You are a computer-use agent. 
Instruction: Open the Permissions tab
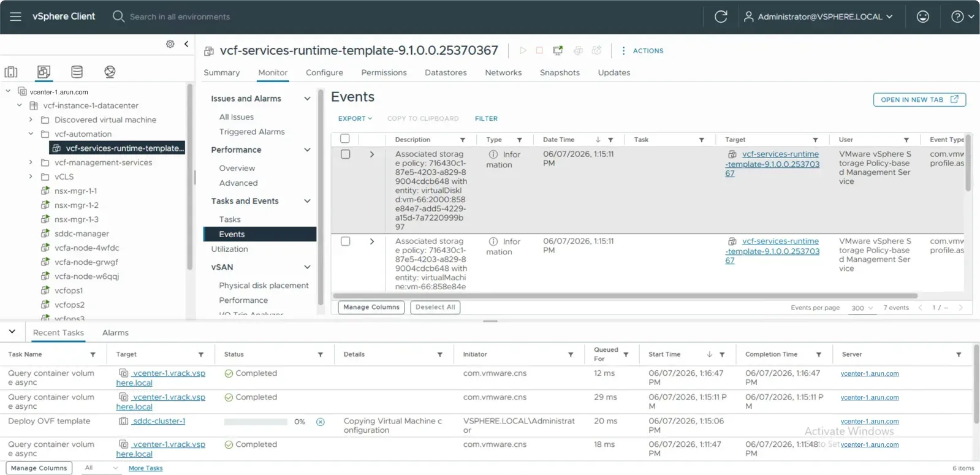[384, 72]
